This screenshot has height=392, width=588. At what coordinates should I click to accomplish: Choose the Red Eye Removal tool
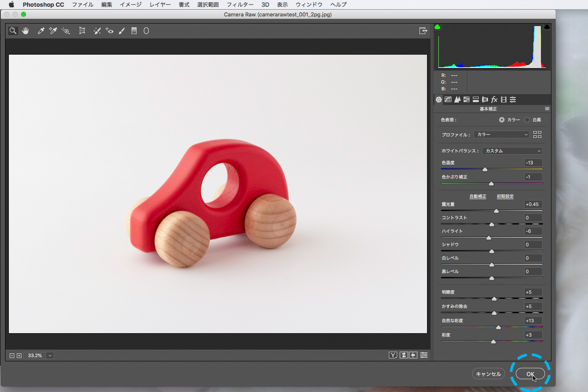[x=109, y=31]
